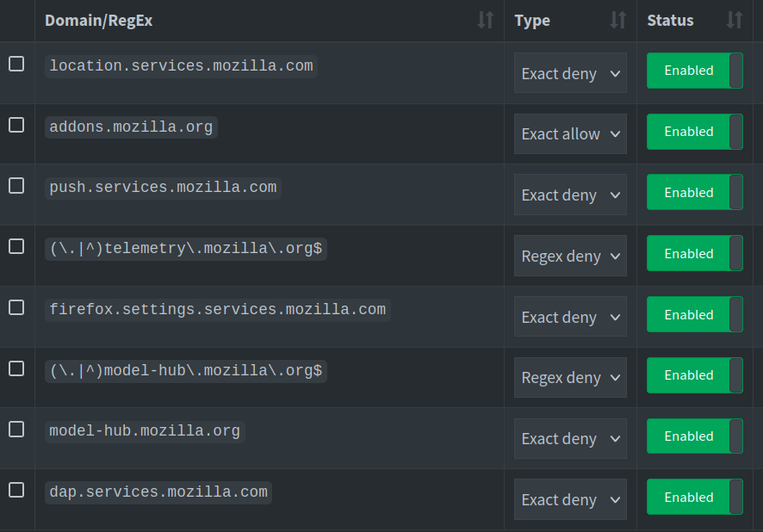
Task: Open Regex deny dropdown for model-hub regex row
Action: [570, 377]
